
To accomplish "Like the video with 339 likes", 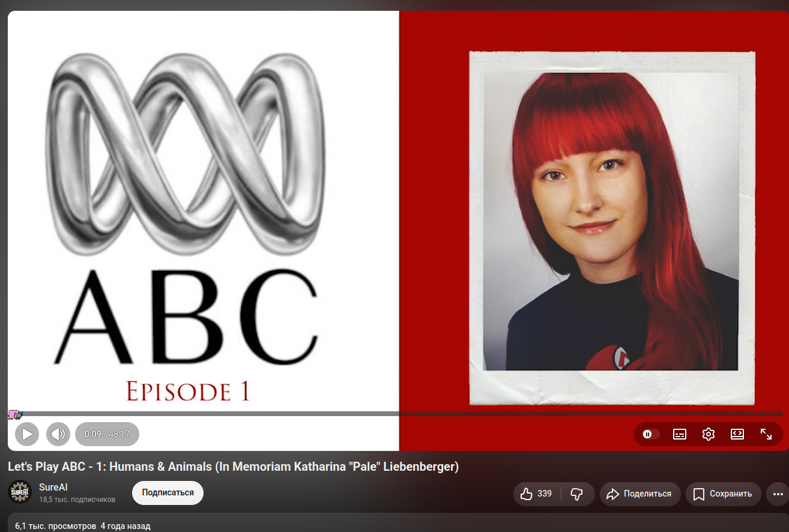I will (537, 494).
